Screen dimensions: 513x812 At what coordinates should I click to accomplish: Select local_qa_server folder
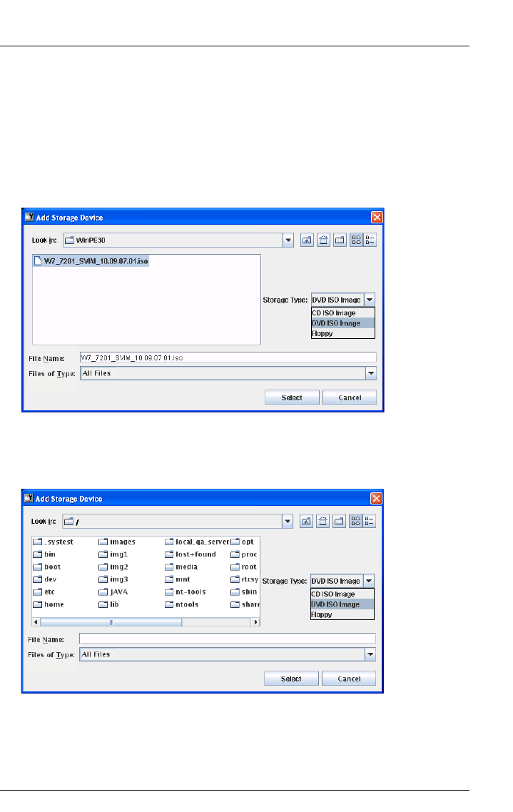coord(197,542)
